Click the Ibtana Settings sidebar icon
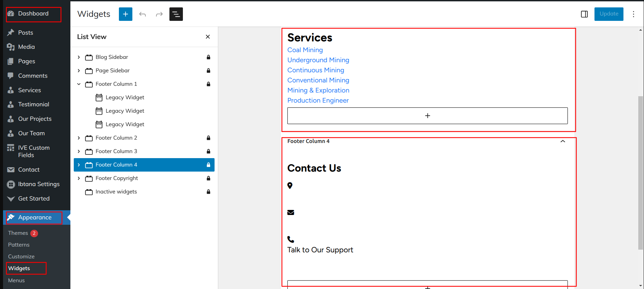Viewport: 644px width, 289px height. (11, 184)
